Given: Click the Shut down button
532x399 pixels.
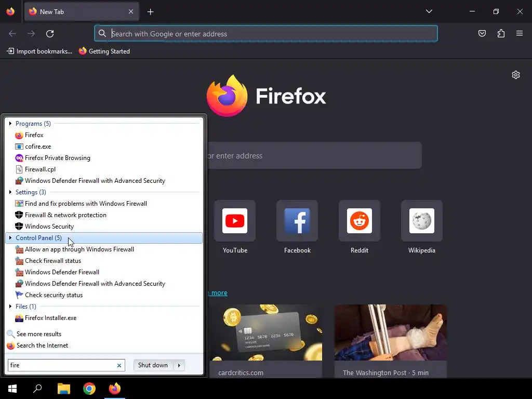Looking at the screenshot, I should [153, 365].
